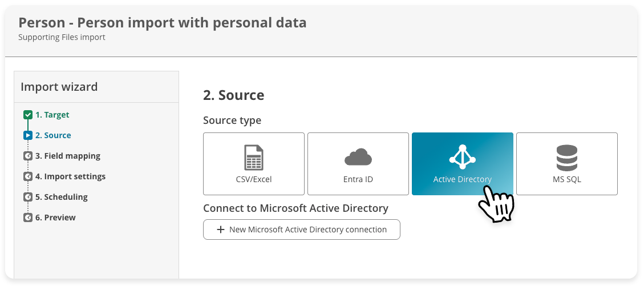Pick the MS SQL database icon
Screen dimensions: 644x306
tap(566, 158)
